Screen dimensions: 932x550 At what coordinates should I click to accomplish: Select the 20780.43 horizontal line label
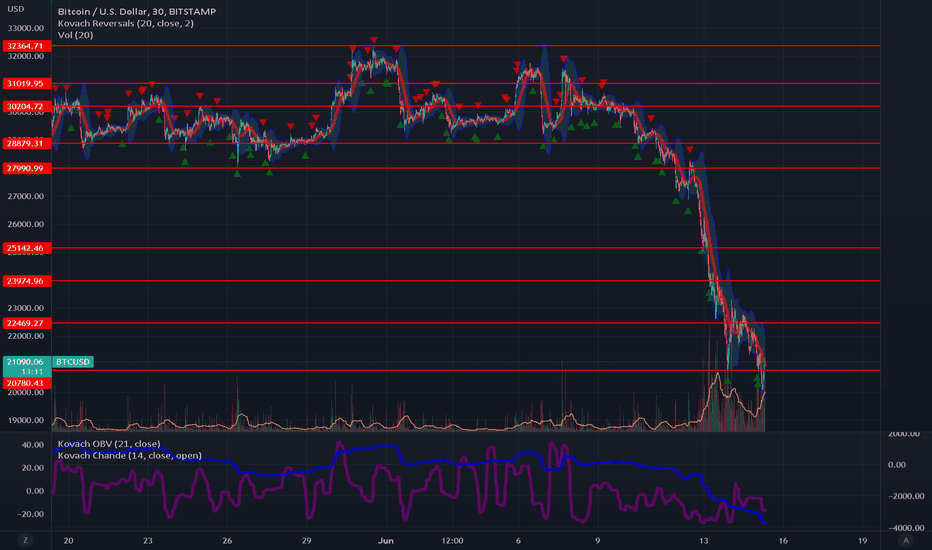[26, 383]
